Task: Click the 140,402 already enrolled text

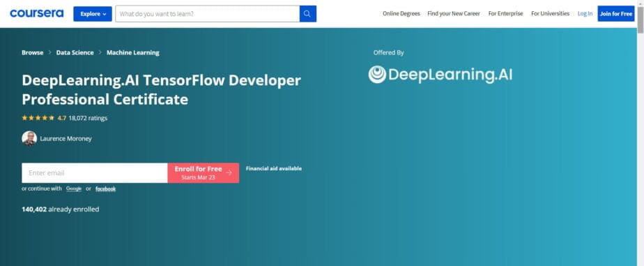Action: [61, 209]
